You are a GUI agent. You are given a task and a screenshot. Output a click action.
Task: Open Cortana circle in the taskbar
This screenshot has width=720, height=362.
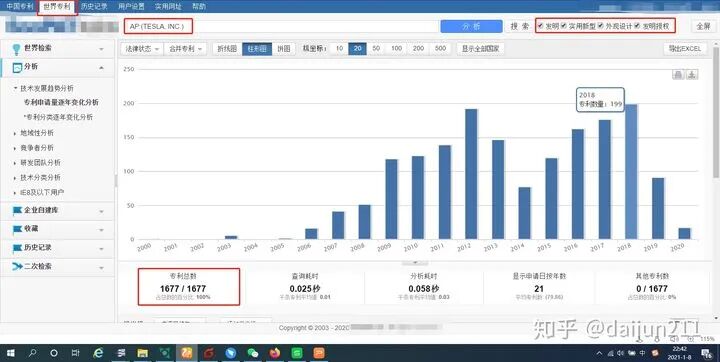[x=54, y=353]
